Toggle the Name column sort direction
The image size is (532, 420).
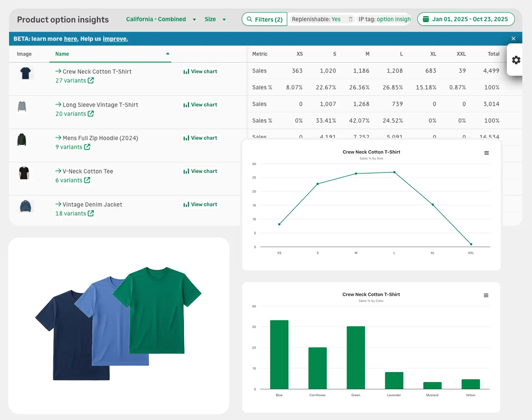[167, 54]
